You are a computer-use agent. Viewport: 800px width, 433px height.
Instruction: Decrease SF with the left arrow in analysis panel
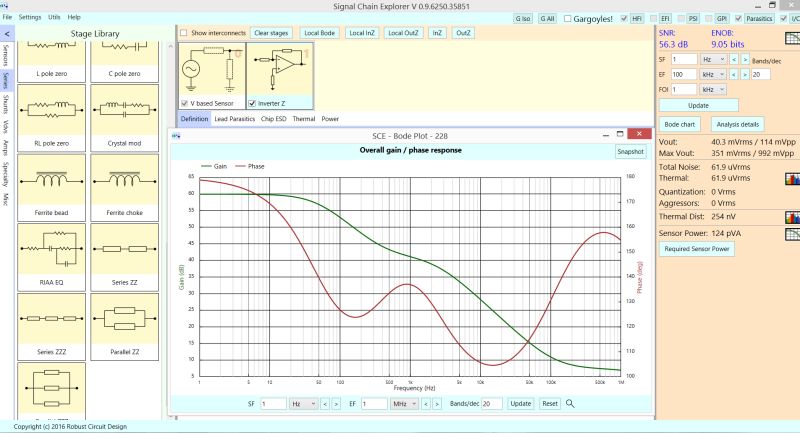734,60
